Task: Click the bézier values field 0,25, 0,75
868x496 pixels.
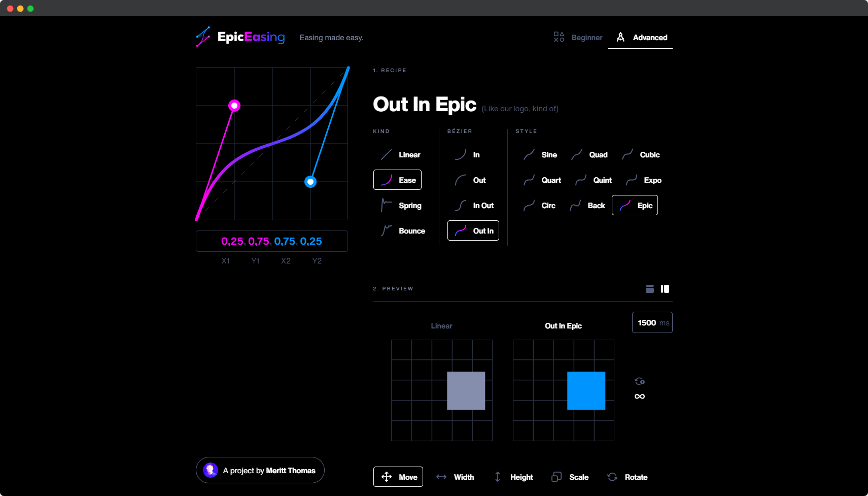Action: point(272,241)
